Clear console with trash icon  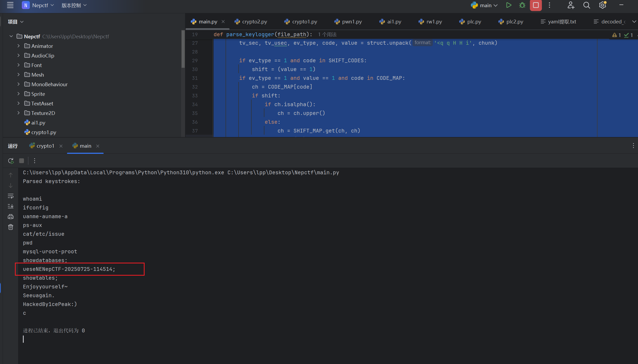pos(11,227)
